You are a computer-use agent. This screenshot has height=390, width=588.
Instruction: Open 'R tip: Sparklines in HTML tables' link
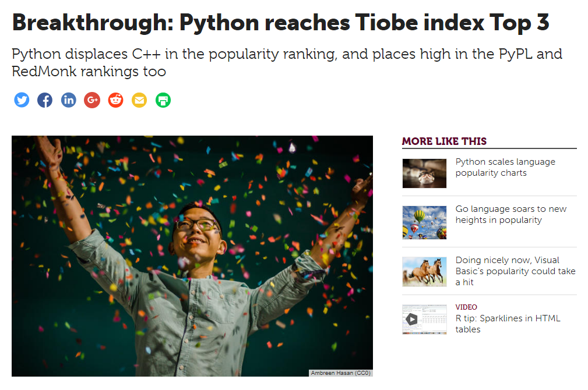coord(507,324)
